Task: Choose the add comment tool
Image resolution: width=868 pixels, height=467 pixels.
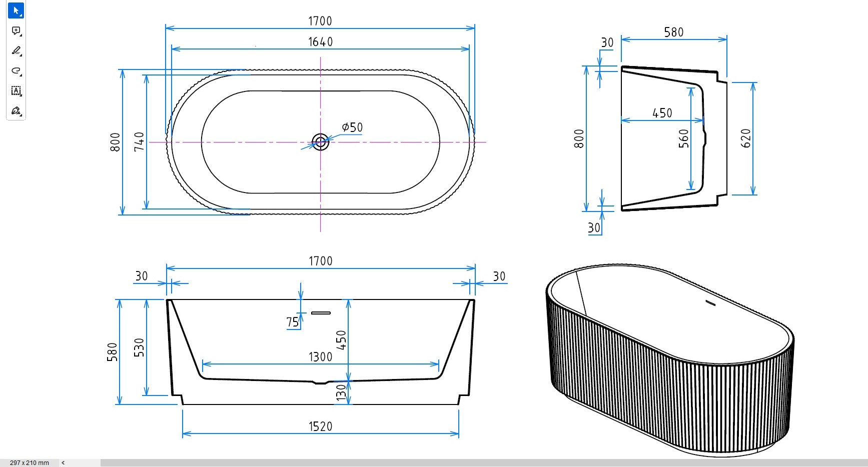Action: pos(16,31)
